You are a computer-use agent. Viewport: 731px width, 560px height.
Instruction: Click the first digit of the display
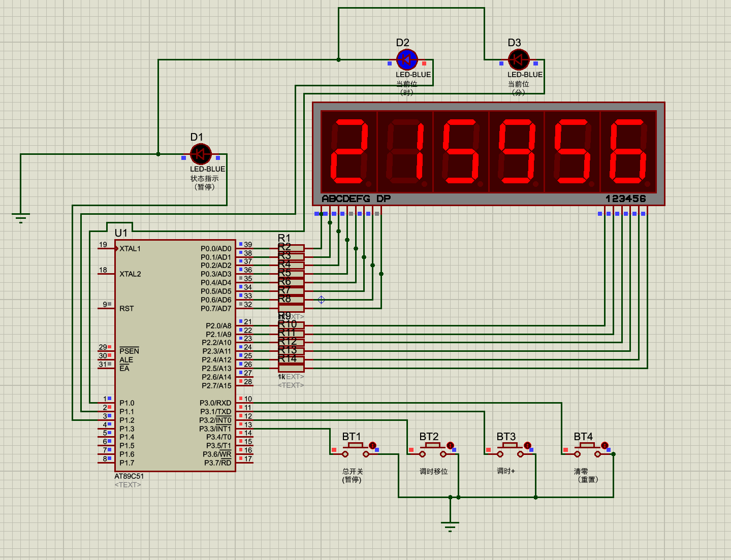coord(349,151)
